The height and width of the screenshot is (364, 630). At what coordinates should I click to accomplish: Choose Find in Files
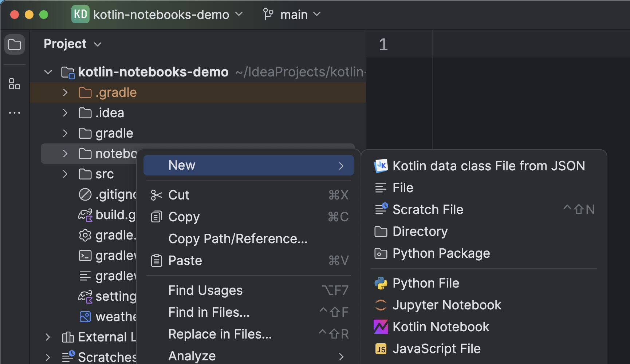(x=249, y=312)
